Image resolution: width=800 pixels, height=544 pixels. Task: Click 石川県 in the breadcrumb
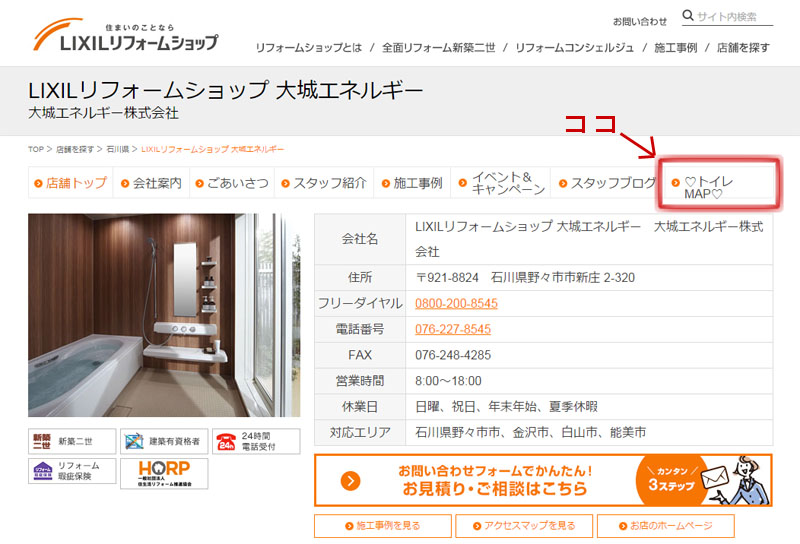117,149
